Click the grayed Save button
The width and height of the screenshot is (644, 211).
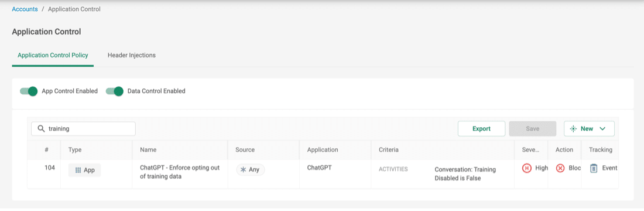tap(533, 129)
